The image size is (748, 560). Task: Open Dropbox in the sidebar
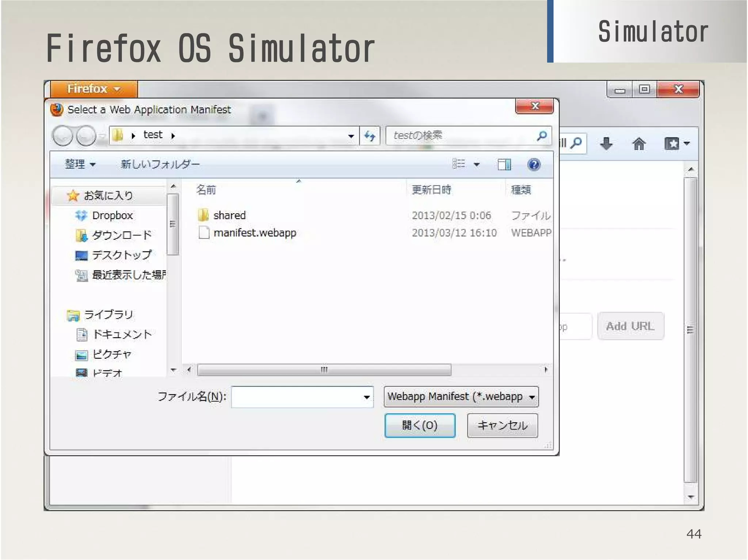(112, 216)
